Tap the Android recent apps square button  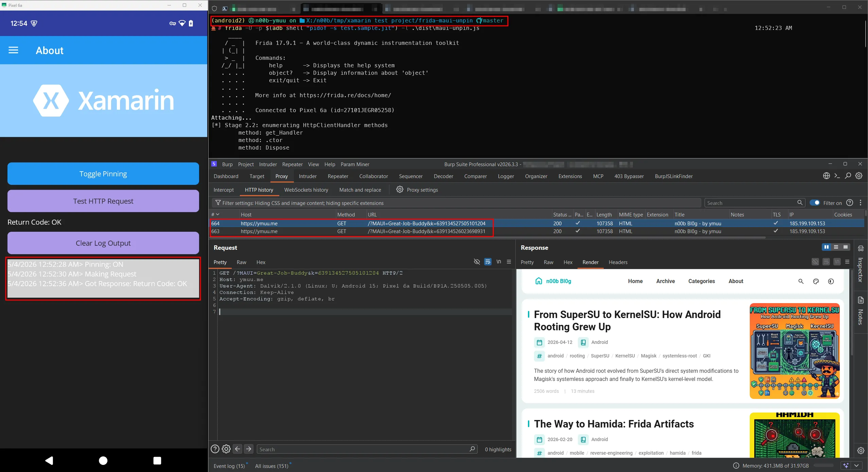[157, 460]
